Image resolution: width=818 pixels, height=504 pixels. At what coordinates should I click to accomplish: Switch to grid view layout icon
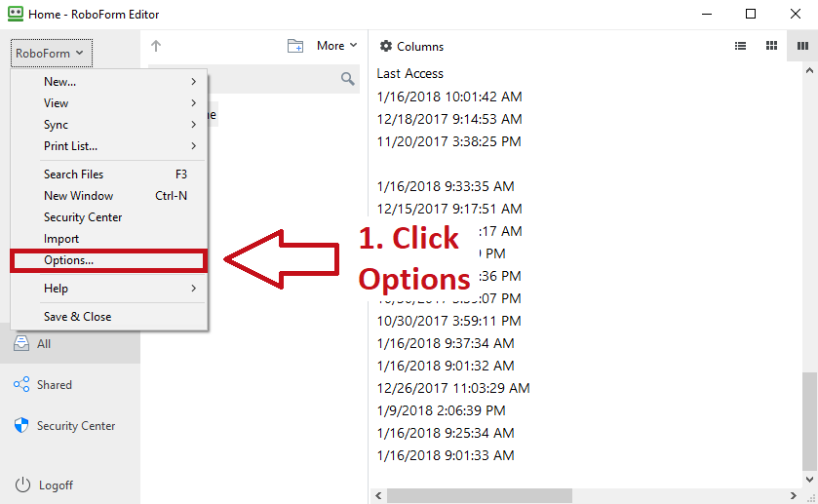pyautogui.click(x=771, y=46)
